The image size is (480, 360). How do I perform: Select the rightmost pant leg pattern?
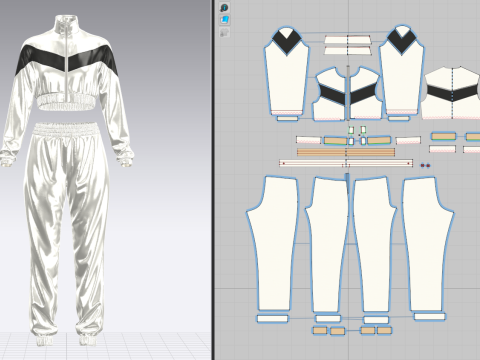[428, 244]
